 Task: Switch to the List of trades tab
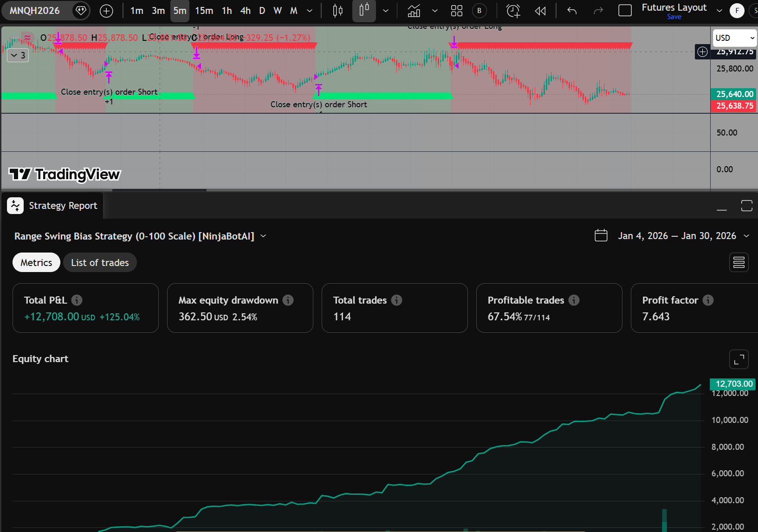pos(100,263)
